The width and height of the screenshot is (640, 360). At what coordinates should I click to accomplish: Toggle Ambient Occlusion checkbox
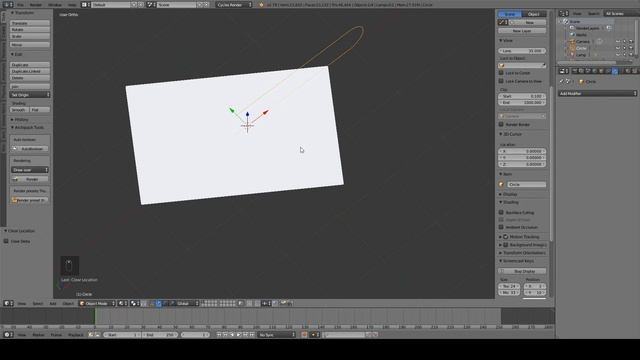coord(501,227)
